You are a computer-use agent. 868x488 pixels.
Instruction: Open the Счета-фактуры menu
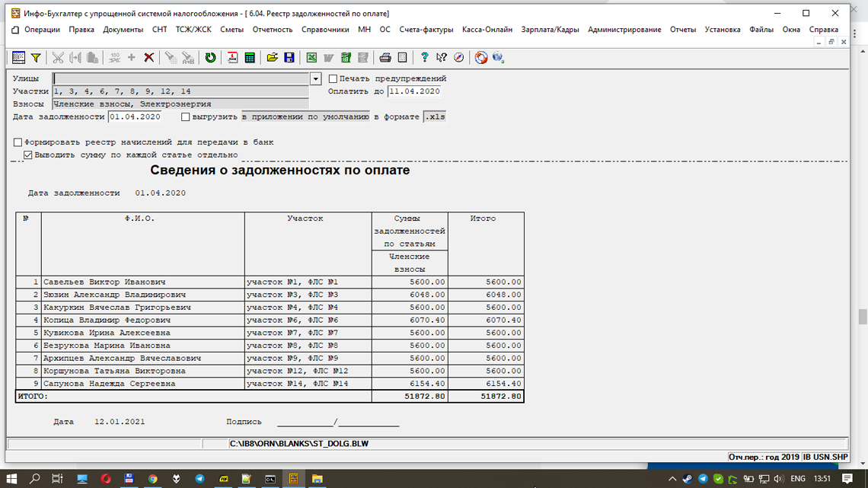[426, 30]
